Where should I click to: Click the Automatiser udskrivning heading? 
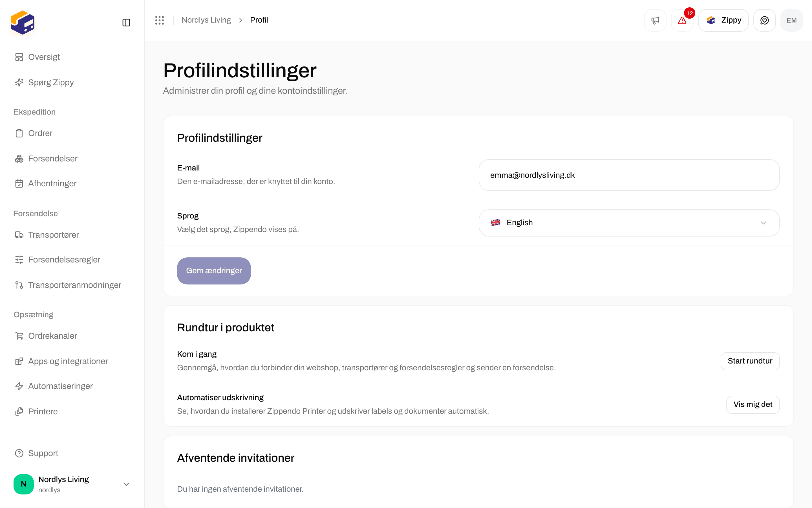220,397
